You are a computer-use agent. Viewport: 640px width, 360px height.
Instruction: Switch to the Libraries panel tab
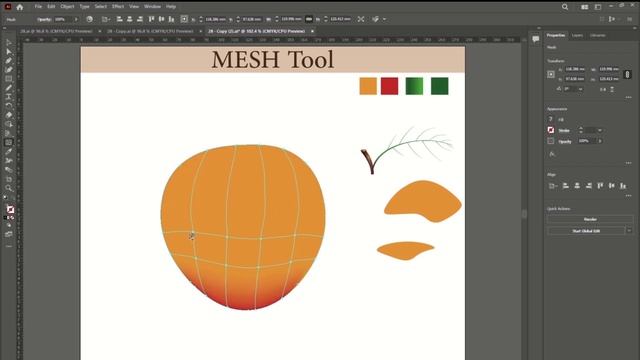pyautogui.click(x=598, y=36)
